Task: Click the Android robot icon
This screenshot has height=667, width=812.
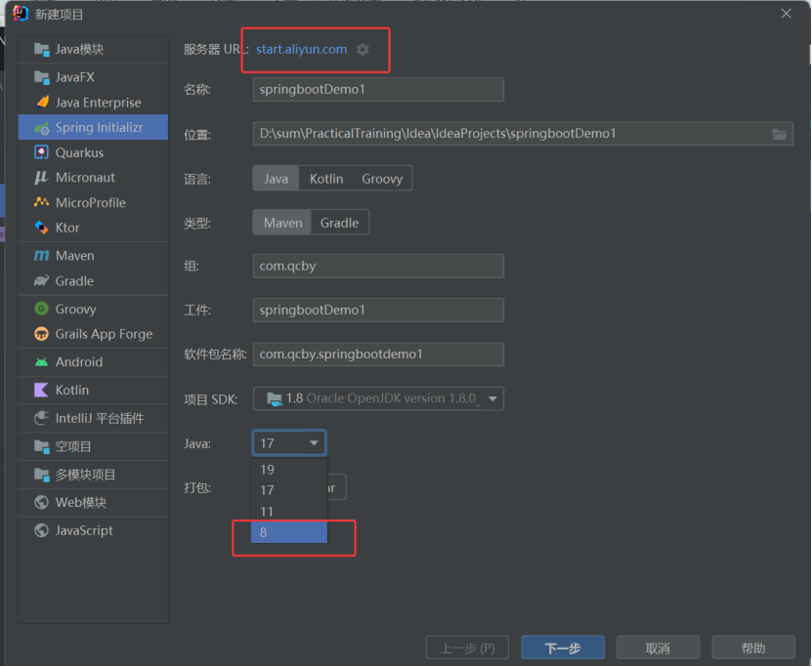Action: click(x=41, y=361)
